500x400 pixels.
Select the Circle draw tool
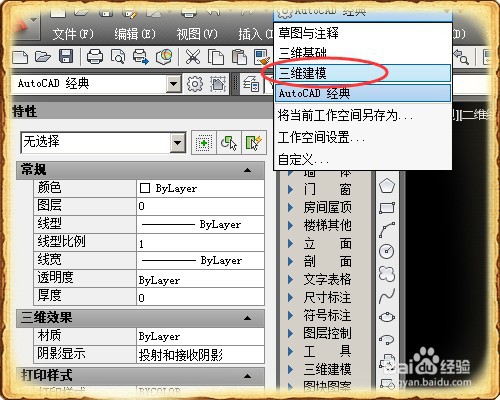click(x=387, y=252)
